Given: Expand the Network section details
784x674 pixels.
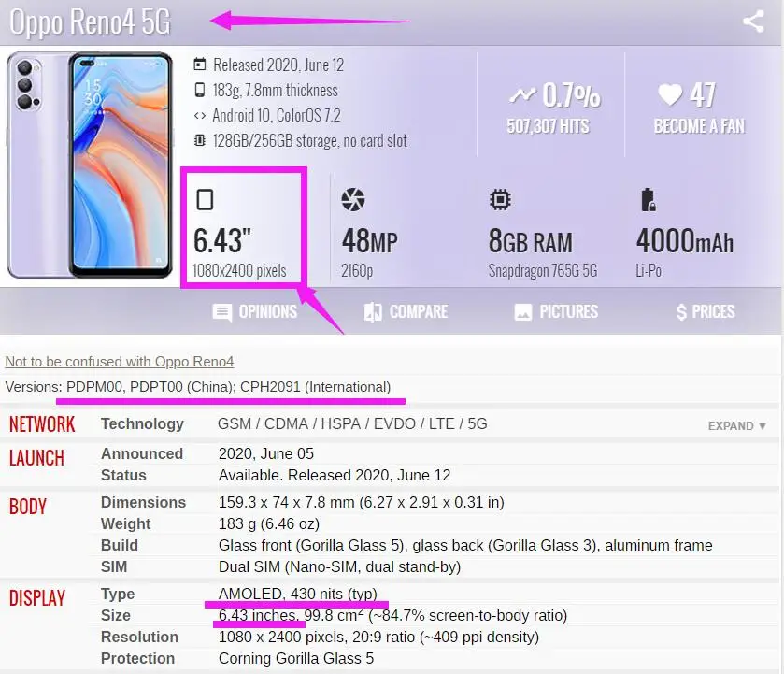Looking at the screenshot, I should 737,426.
